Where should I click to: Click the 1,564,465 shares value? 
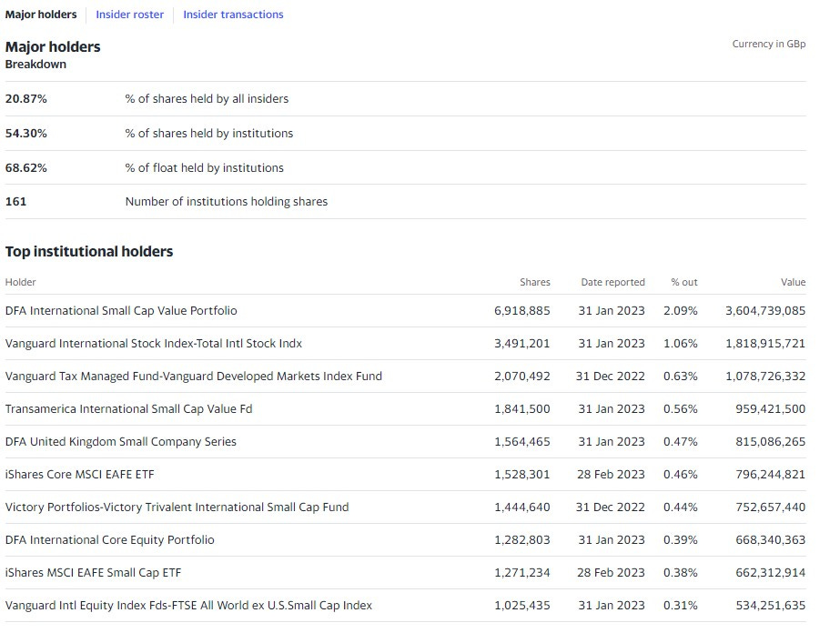pyautogui.click(x=521, y=441)
